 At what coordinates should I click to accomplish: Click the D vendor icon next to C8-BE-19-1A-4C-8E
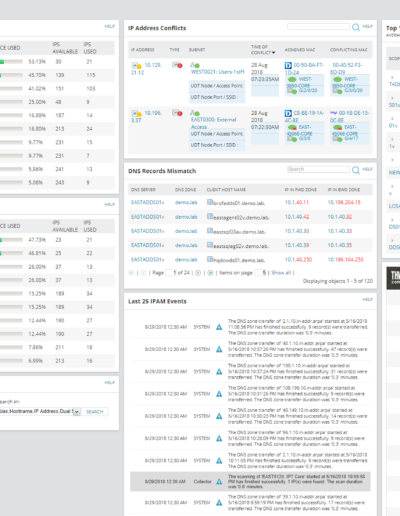tap(288, 113)
